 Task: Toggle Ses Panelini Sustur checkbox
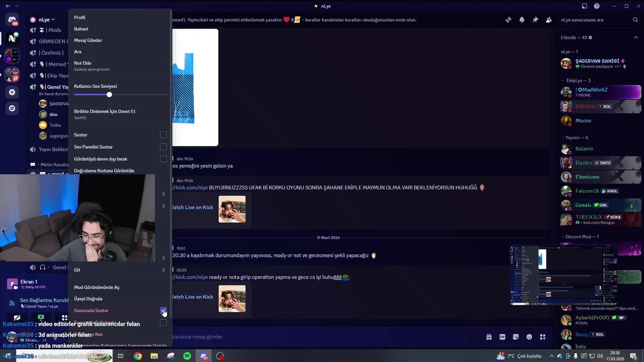point(163,147)
